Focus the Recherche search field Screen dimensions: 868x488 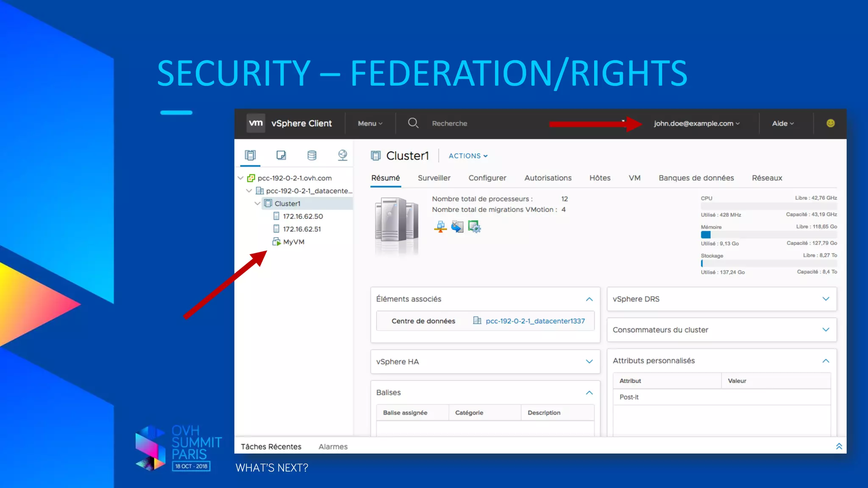[449, 123]
